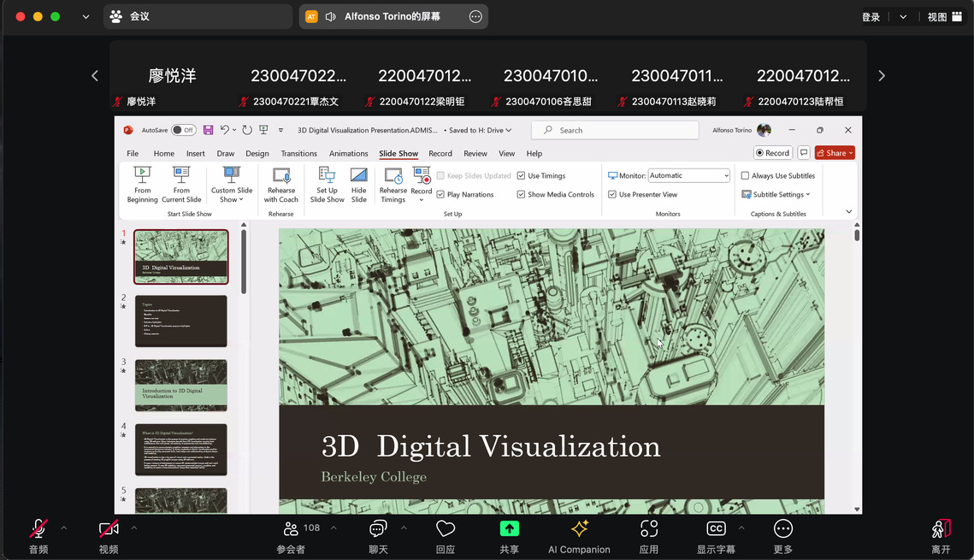Open the Transitions ribbon tab
Screen dimensions: 974x560
tap(299, 154)
